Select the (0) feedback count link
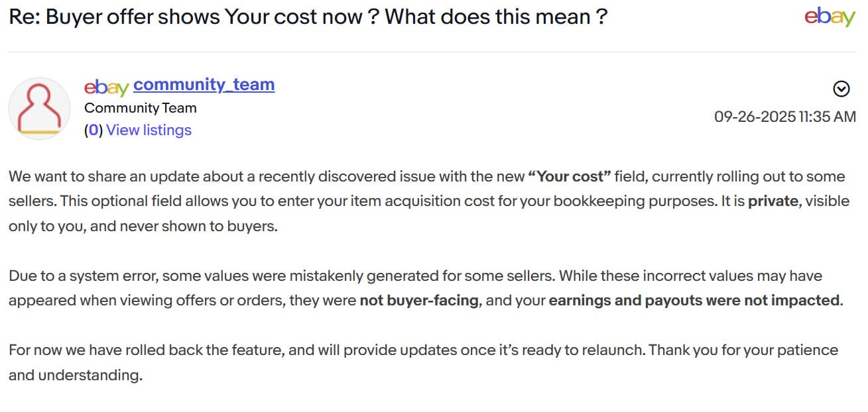Viewport: 868px width, 412px height. 92,129
